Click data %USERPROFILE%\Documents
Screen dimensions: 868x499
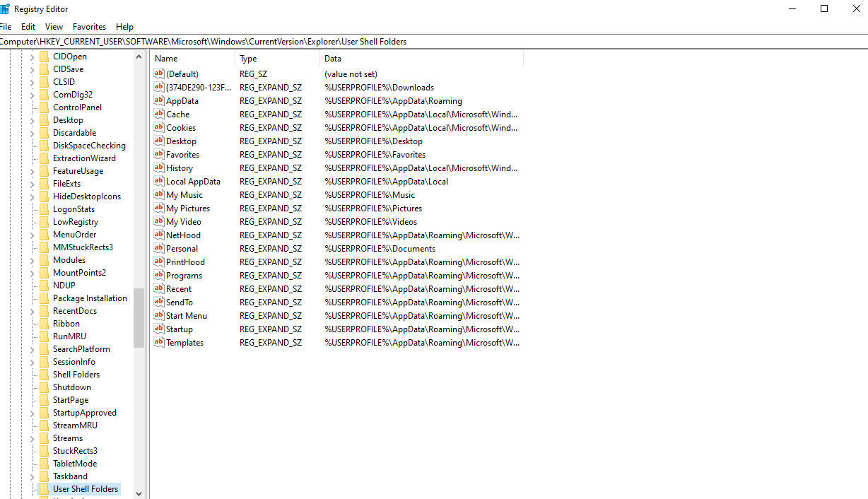[x=380, y=248]
